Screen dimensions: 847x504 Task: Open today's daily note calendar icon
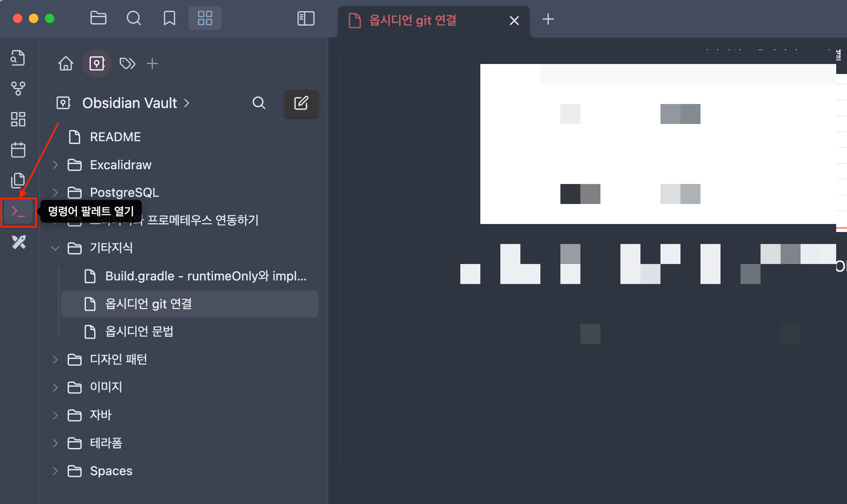pos(18,150)
